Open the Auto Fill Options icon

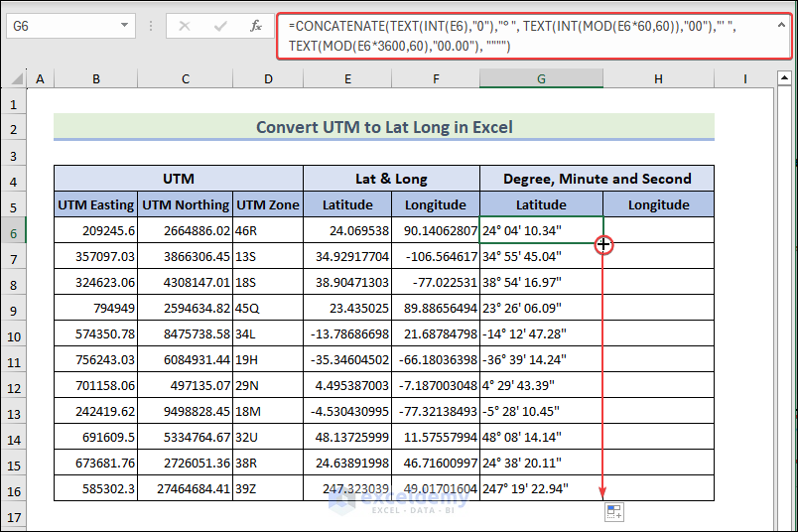(614, 512)
